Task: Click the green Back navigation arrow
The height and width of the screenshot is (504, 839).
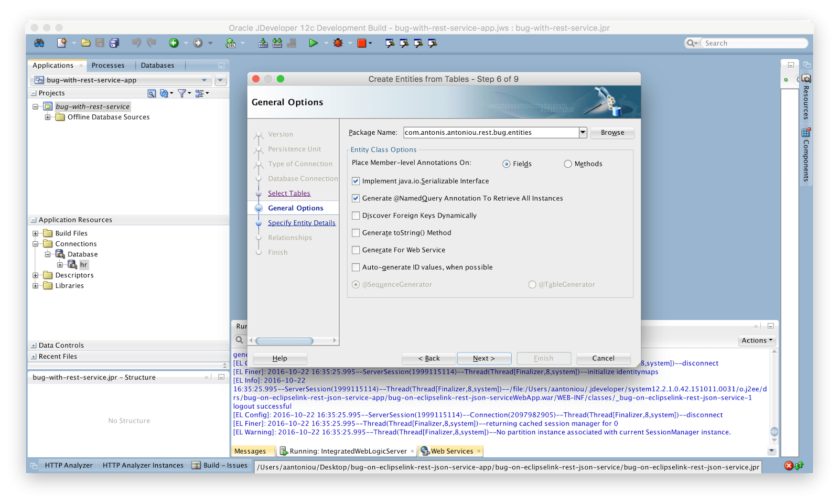Action: (x=174, y=43)
